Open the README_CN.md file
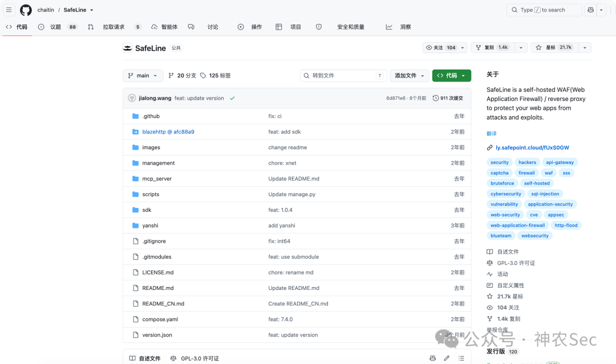The height and width of the screenshot is (364, 616). coord(163,304)
